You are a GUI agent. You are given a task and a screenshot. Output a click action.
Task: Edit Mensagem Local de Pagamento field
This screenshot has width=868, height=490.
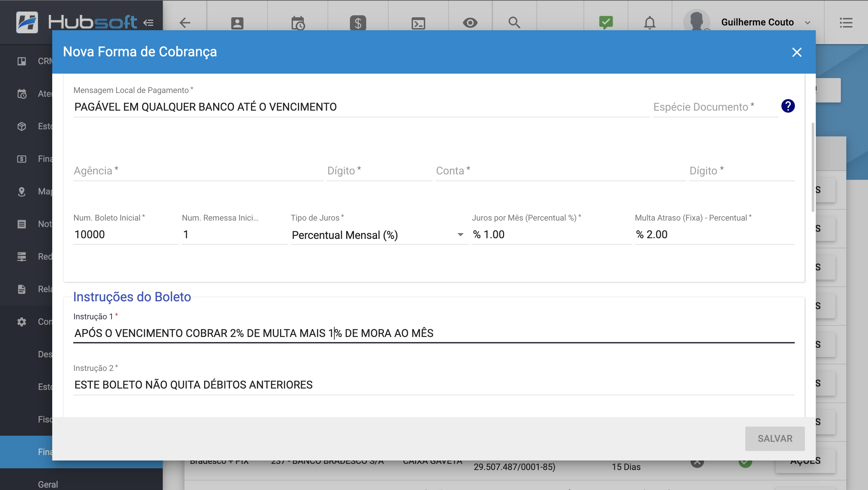coord(361,107)
